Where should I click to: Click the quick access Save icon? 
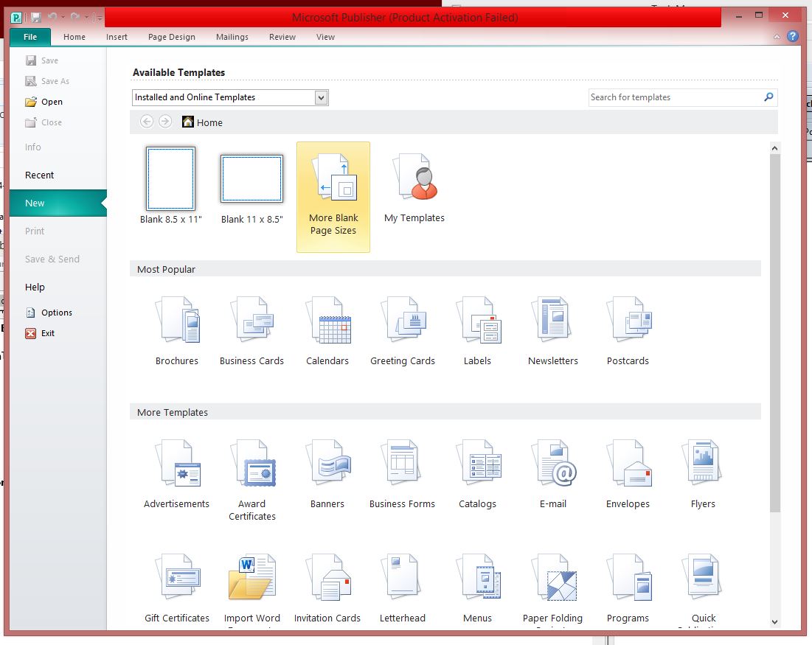(35, 17)
